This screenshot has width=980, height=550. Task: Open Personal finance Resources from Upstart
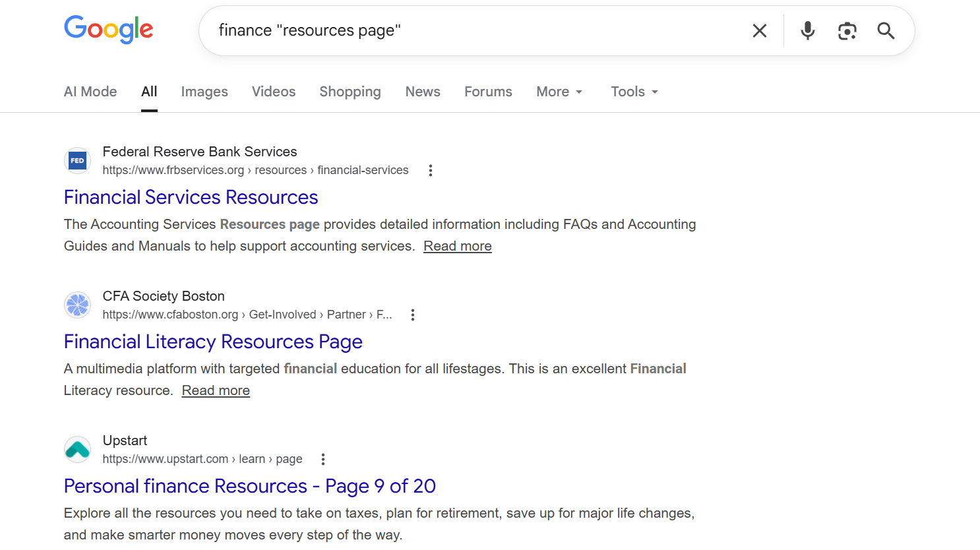249,486
